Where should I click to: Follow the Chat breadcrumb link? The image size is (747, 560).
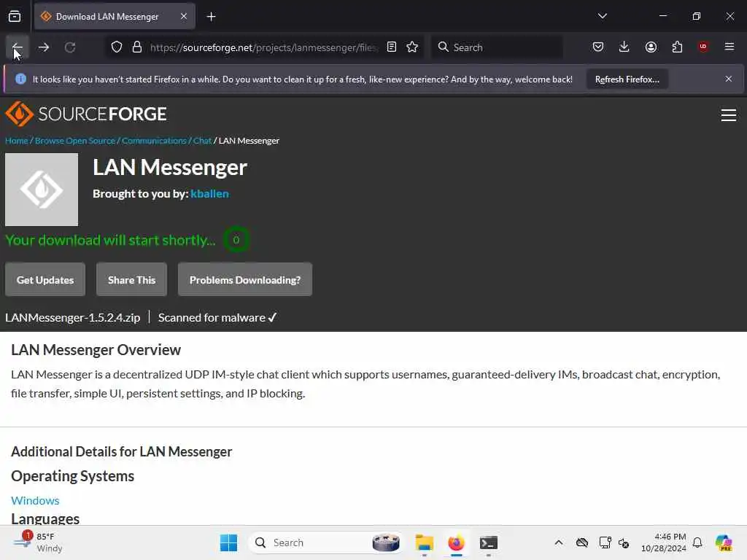click(x=203, y=141)
